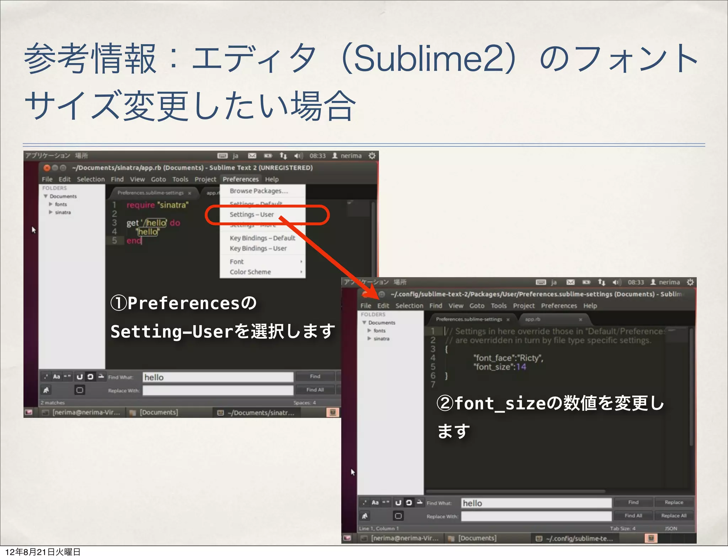The height and width of the screenshot is (560, 728).
Task: Open Tab Size: 4 status selector
Action: (623, 528)
